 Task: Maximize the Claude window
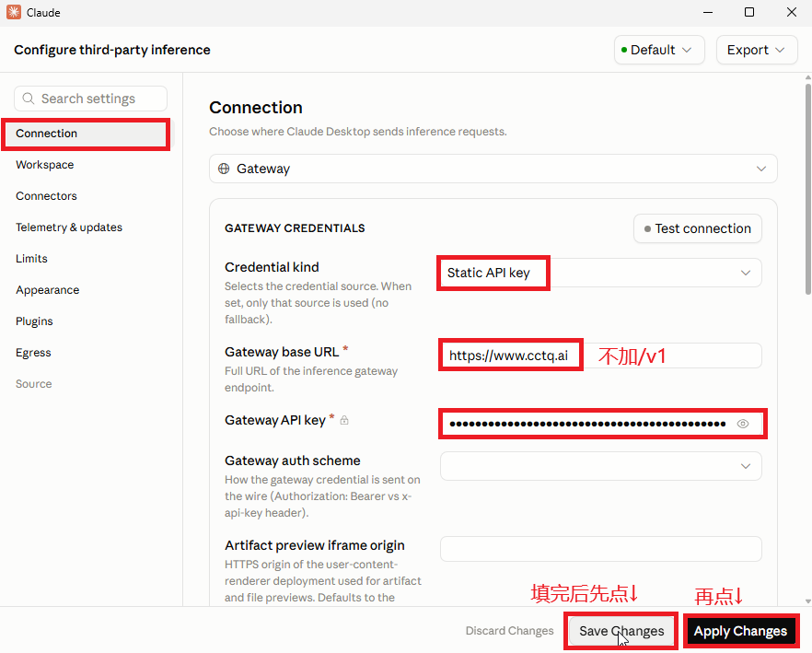(x=749, y=12)
